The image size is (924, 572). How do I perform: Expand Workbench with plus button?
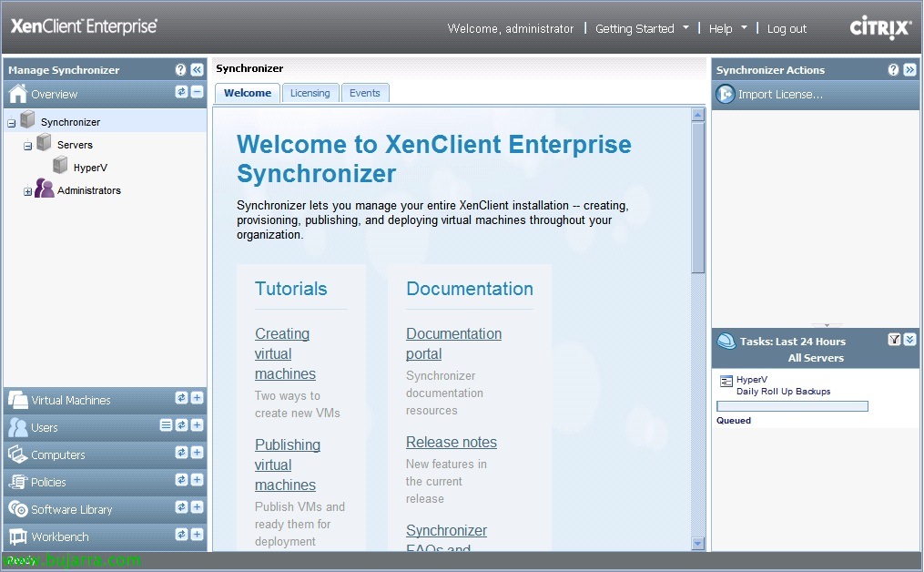(x=198, y=535)
